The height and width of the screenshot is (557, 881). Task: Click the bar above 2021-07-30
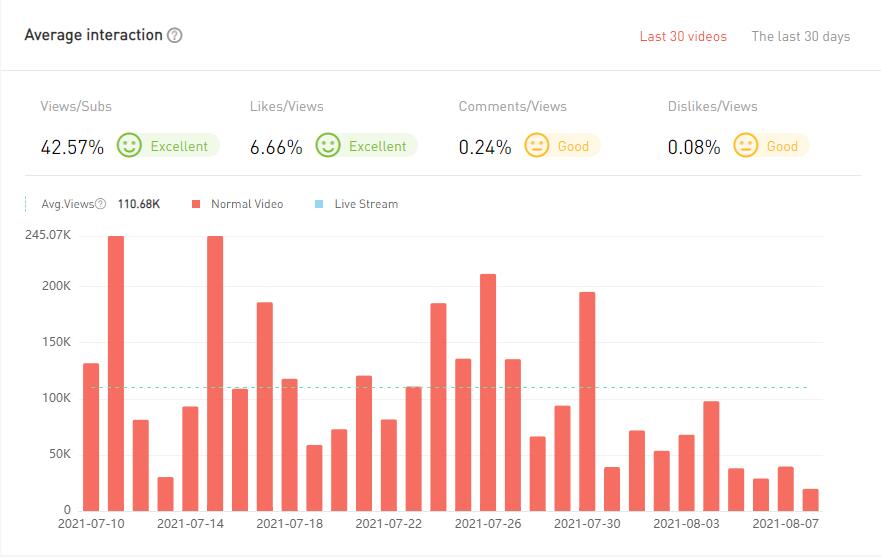pos(587,400)
